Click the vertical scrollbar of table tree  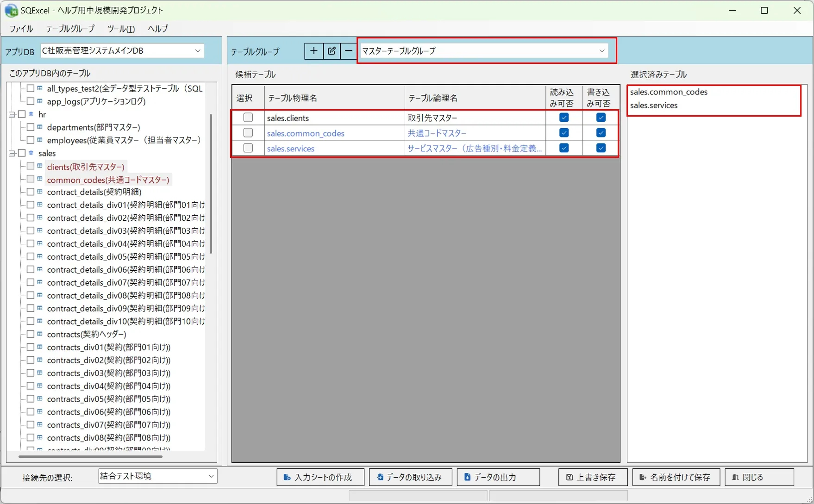click(x=211, y=184)
